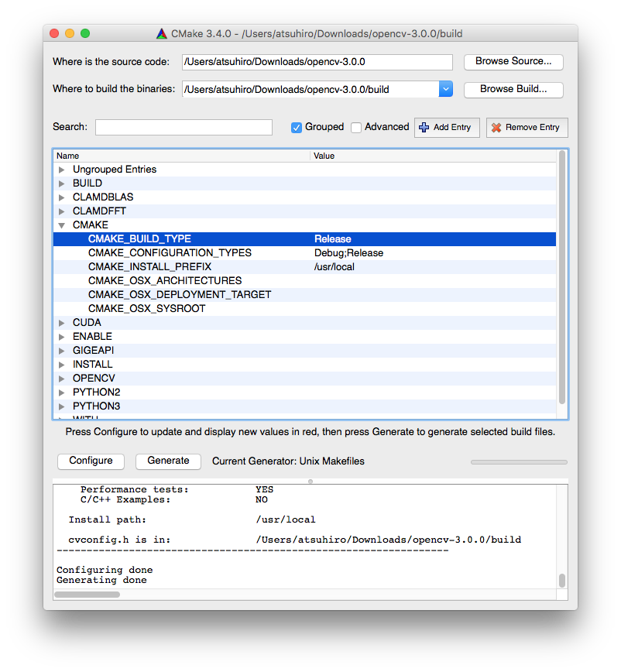Focus the Search input field
The image size is (621, 672).
click(x=184, y=127)
